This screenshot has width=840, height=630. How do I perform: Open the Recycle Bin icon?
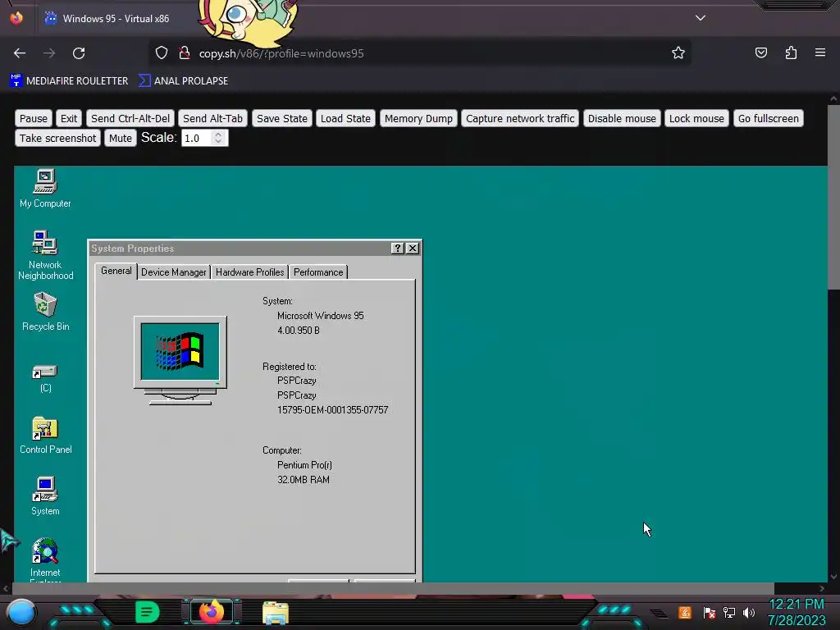tap(45, 311)
